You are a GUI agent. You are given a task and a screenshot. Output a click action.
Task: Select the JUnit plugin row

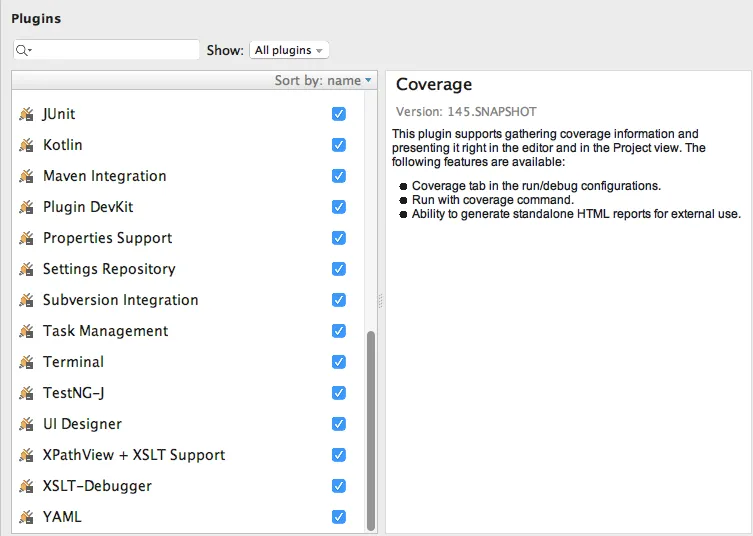[188, 114]
